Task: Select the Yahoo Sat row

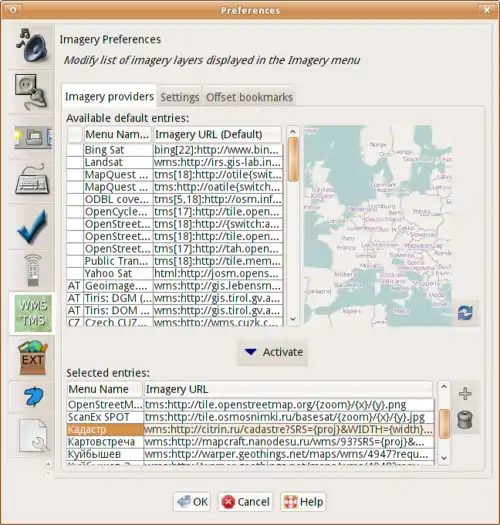Action: click(x=174, y=274)
